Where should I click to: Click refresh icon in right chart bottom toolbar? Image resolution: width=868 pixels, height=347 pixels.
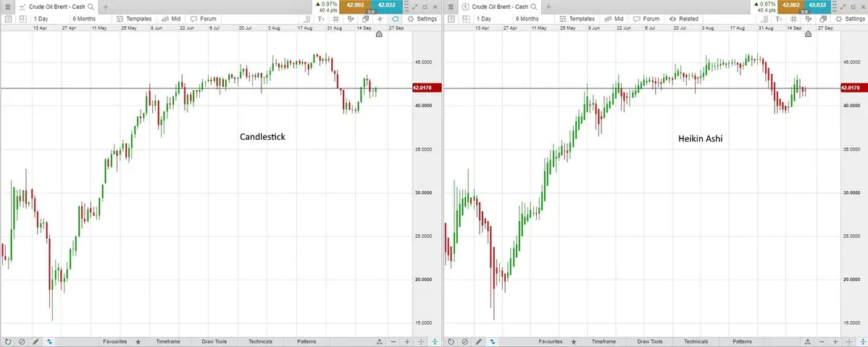(x=450, y=341)
